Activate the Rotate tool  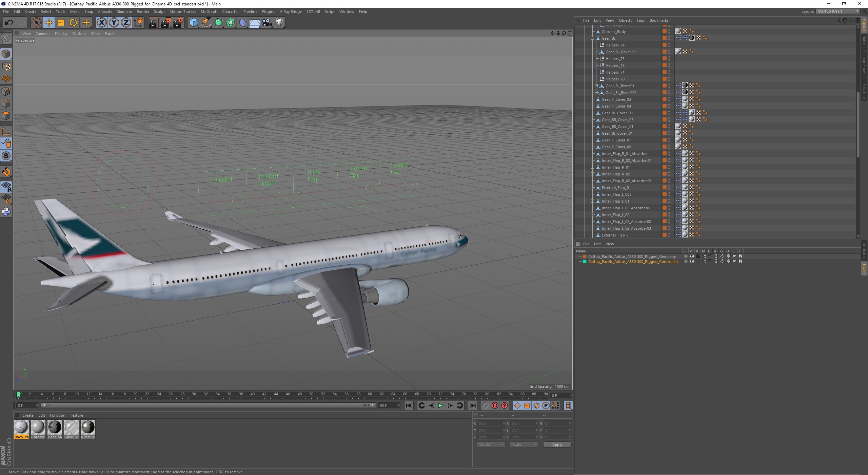point(73,23)
